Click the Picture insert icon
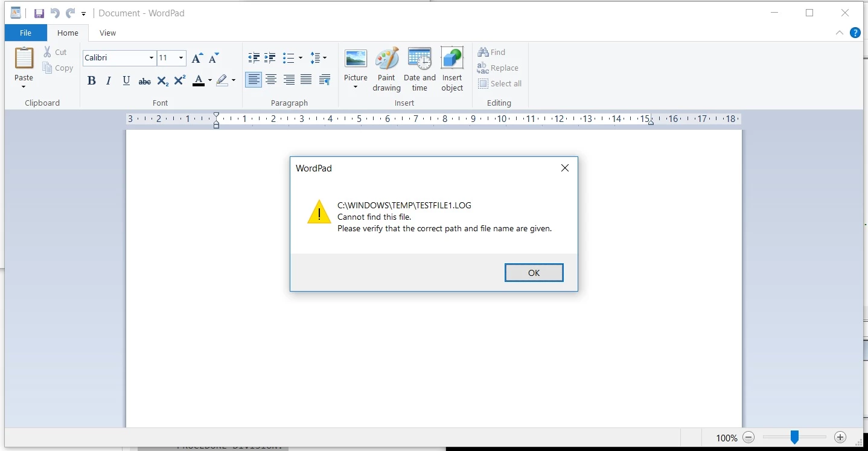Viewport: 868px width, 451px height. [356, 59]
